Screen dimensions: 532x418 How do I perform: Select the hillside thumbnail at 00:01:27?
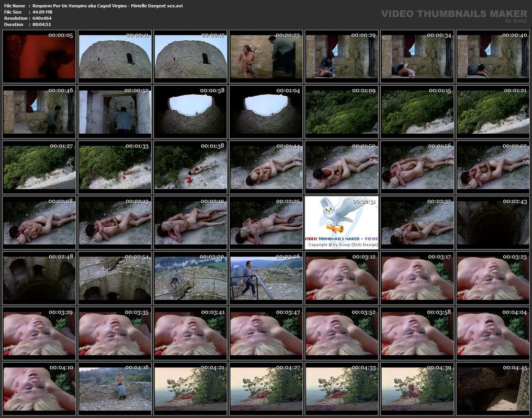(x=39, y=167)
